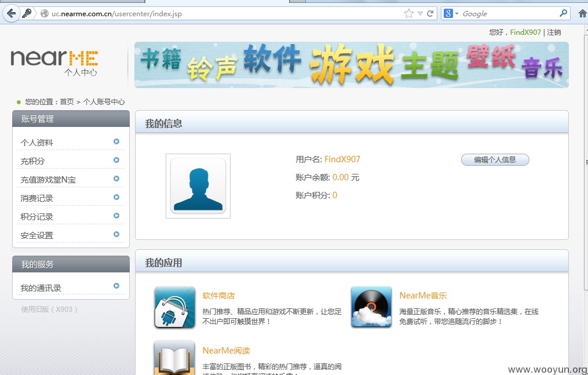Click the key icon next to back button
This screenshot has width=588, height=375.
[27, 14]
